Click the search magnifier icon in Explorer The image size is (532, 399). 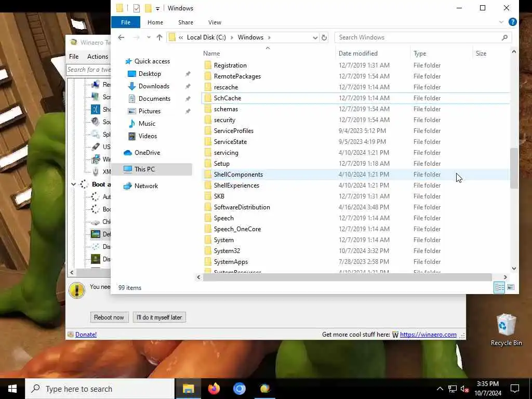505,37
